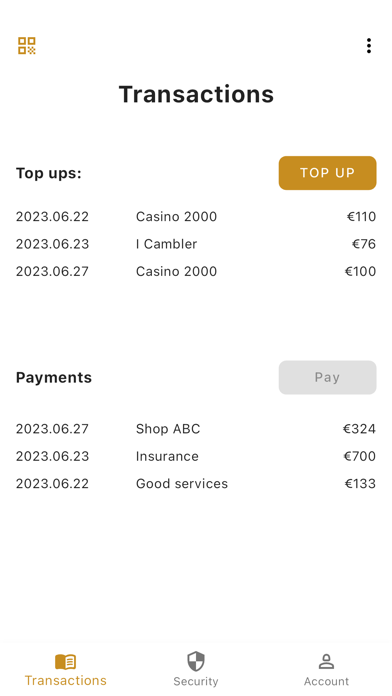Open the three-dot overflow menu

point(368,46)
